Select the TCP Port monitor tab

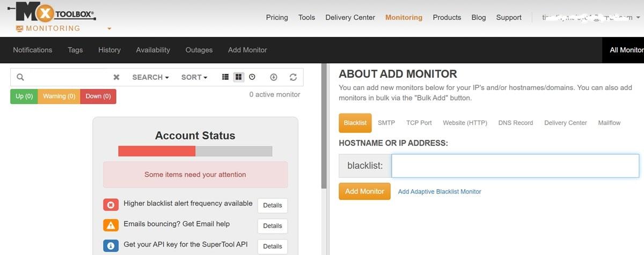pyautogui.click(x=419, y=123)
